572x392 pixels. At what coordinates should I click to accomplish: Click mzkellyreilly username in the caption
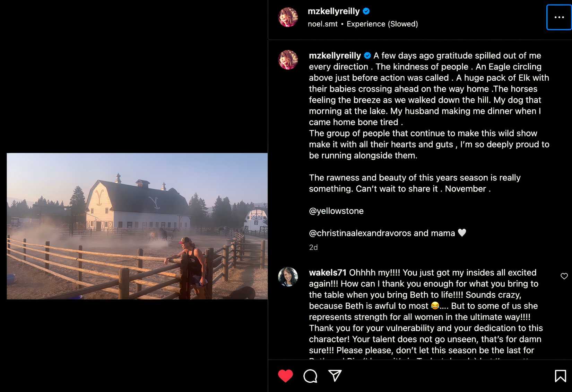point(335,56)
